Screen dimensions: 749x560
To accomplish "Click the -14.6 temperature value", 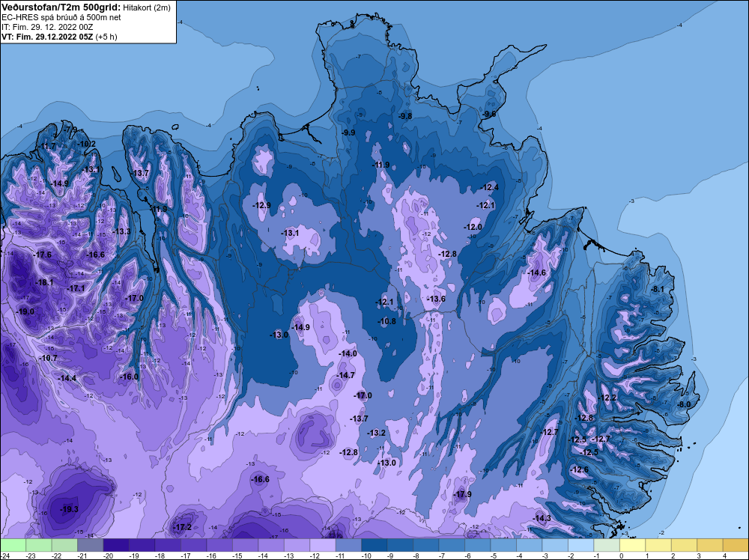I will [x=537, y=273].
